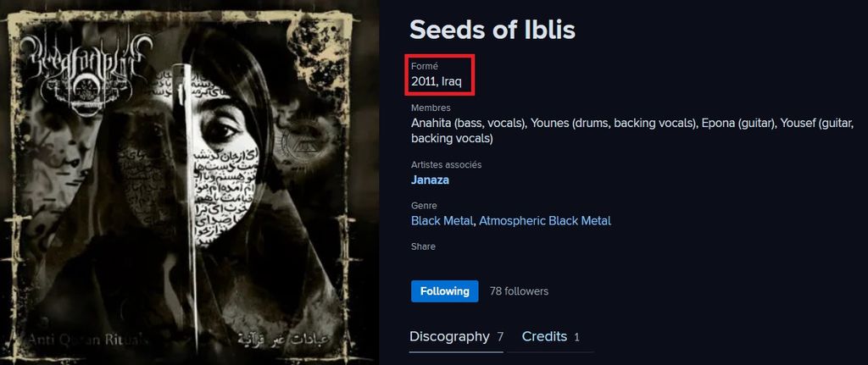Click the 78 followers count
The image size is (868, 365).
pos(519,291)
